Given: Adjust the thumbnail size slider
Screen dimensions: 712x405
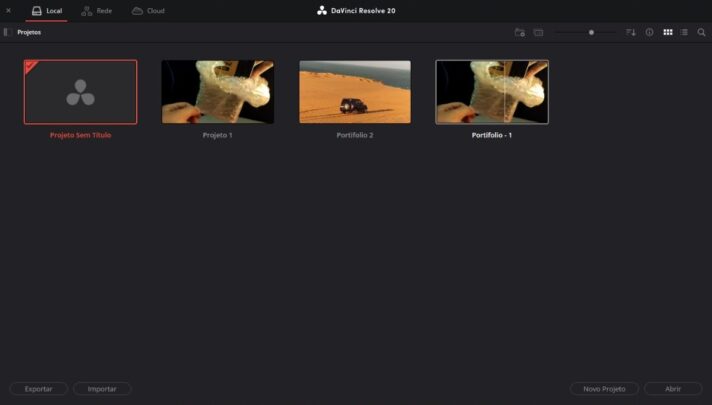Looking at the screenshot, I should 591,32.
